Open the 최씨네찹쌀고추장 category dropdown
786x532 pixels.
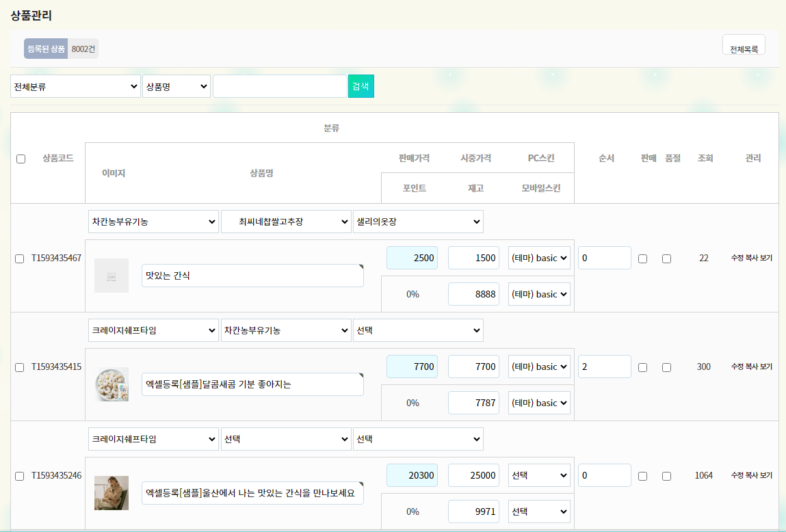pyautogui.click(x=285, y=222)
